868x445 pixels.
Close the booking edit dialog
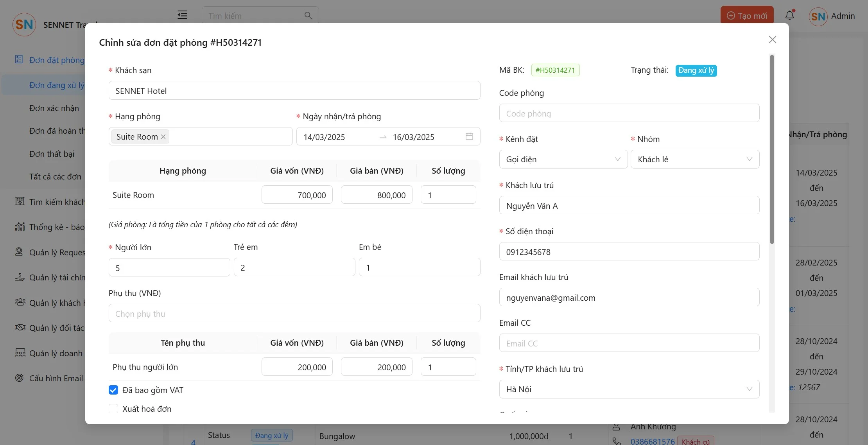click(772, 39)
